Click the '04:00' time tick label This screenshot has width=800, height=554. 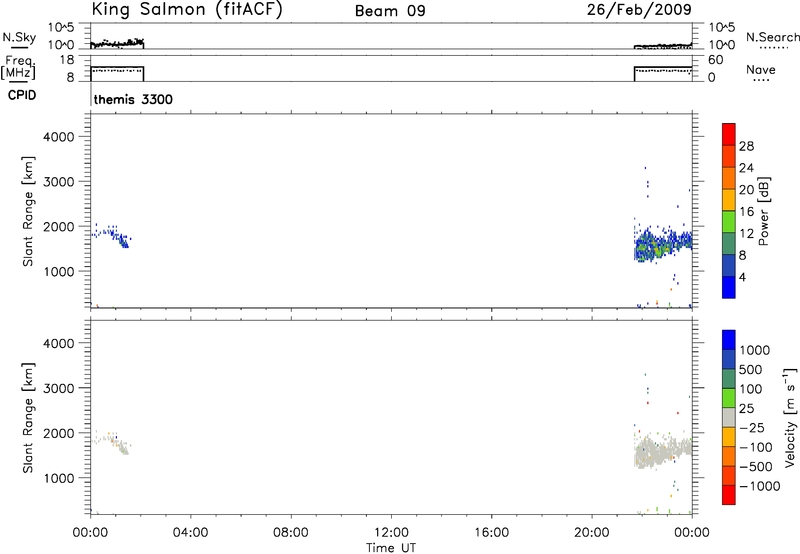tap(190, 533)
